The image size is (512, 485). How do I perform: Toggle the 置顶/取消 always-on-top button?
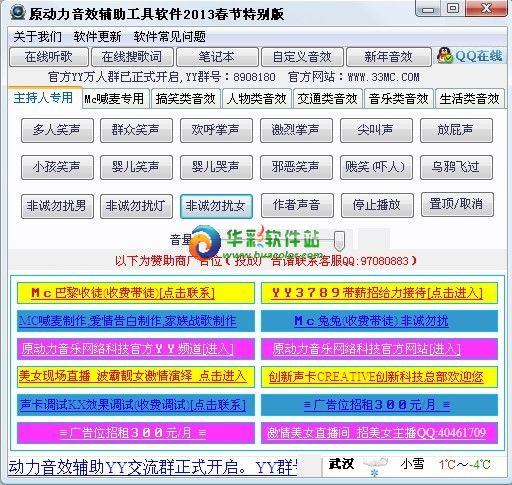(457, 204)
